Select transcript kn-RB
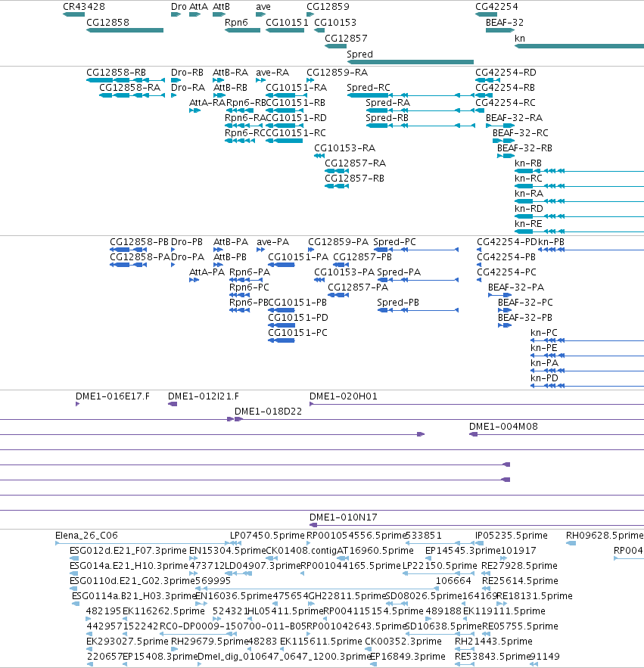 579,171
